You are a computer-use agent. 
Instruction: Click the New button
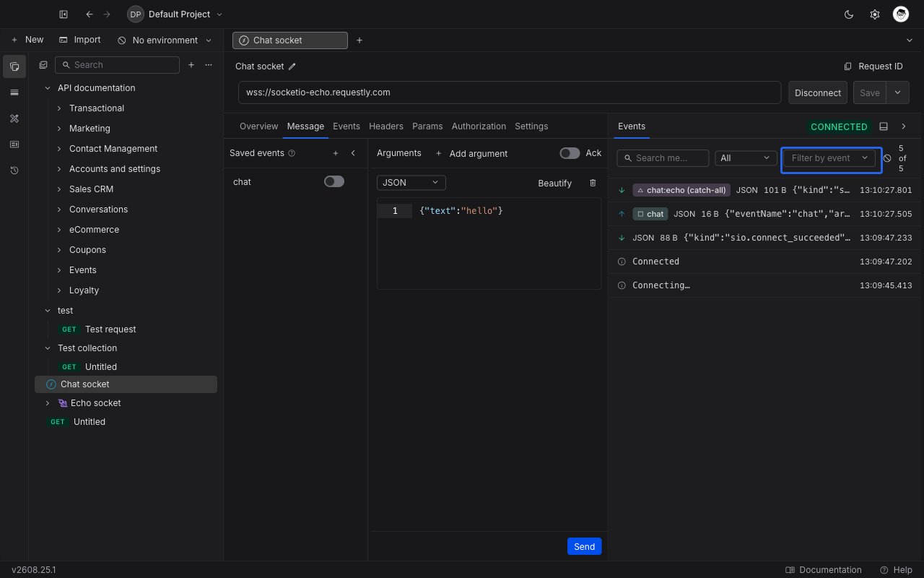tap(27, 40)
